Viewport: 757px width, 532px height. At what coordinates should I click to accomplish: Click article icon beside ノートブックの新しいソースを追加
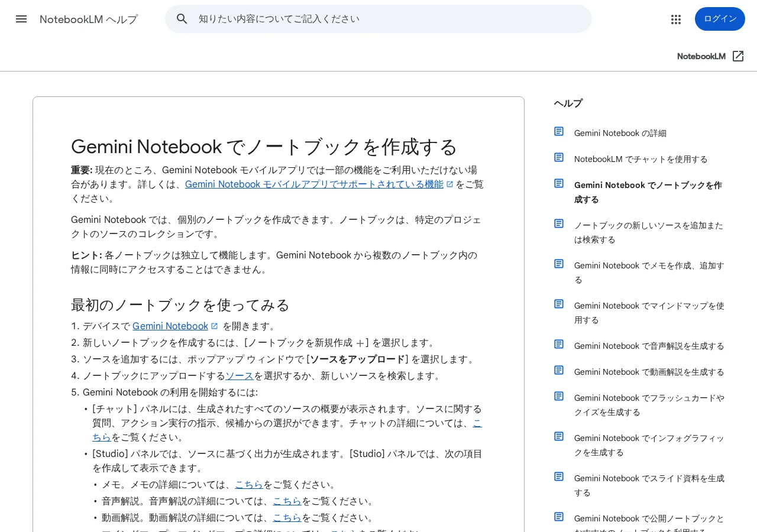point(559,223)
